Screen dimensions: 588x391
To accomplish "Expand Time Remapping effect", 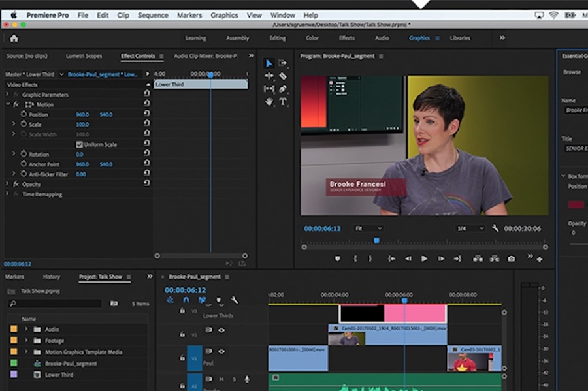I will (x=7, y=194).
